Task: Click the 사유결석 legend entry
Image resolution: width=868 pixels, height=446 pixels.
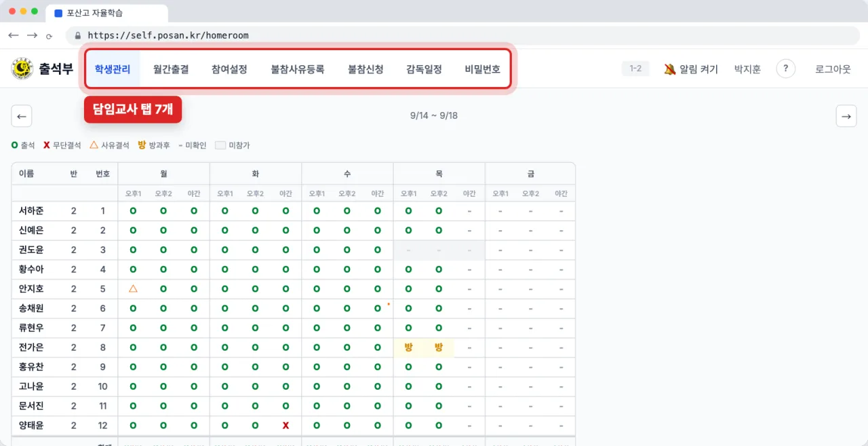Action: tap(110, 145)
